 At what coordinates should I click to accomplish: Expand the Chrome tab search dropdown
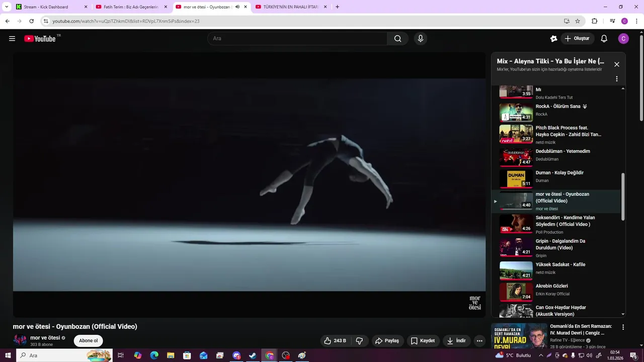(x=7, y=7)
